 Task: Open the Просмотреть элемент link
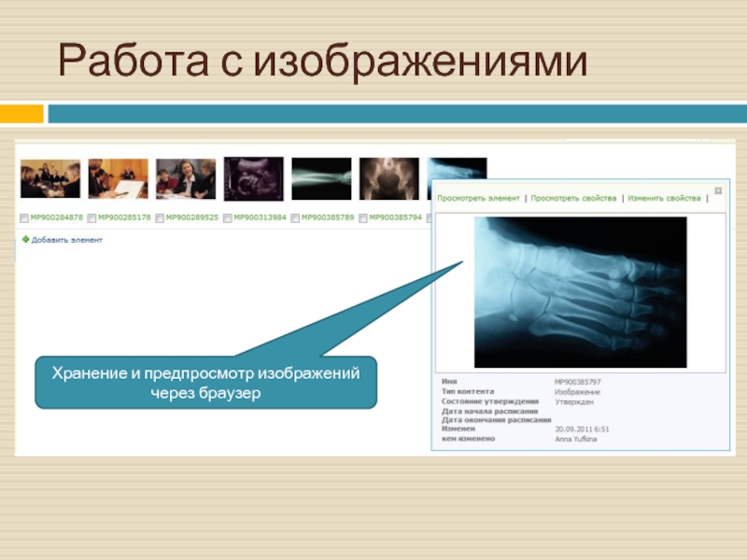pos(478,198)
